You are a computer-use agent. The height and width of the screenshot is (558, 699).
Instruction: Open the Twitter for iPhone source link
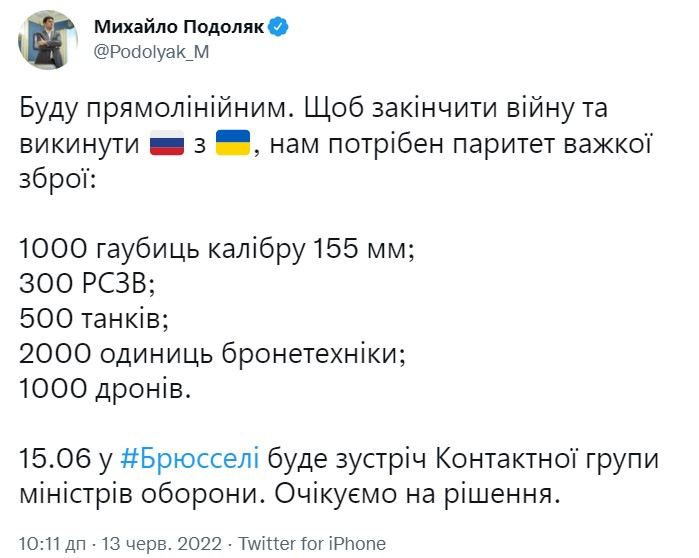click(311, 544)
